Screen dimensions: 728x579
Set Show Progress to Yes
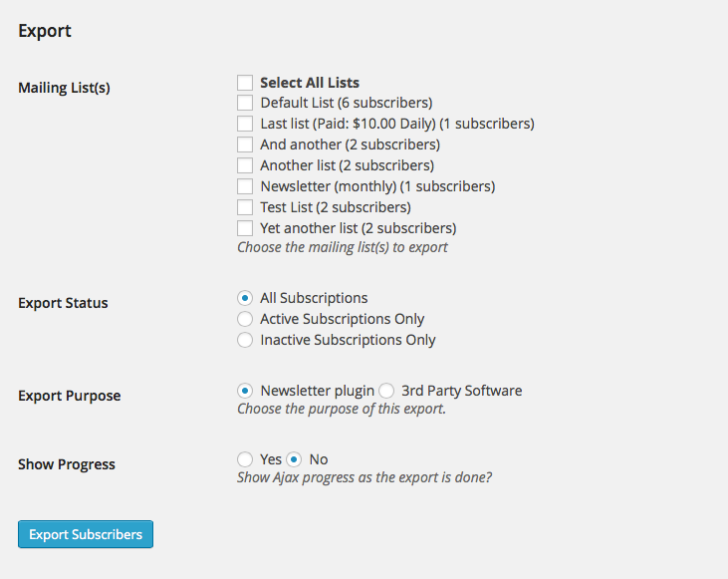click(245, 459)
